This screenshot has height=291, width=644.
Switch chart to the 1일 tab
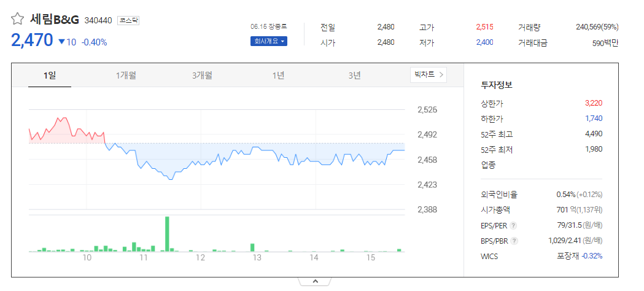(50, 75)
